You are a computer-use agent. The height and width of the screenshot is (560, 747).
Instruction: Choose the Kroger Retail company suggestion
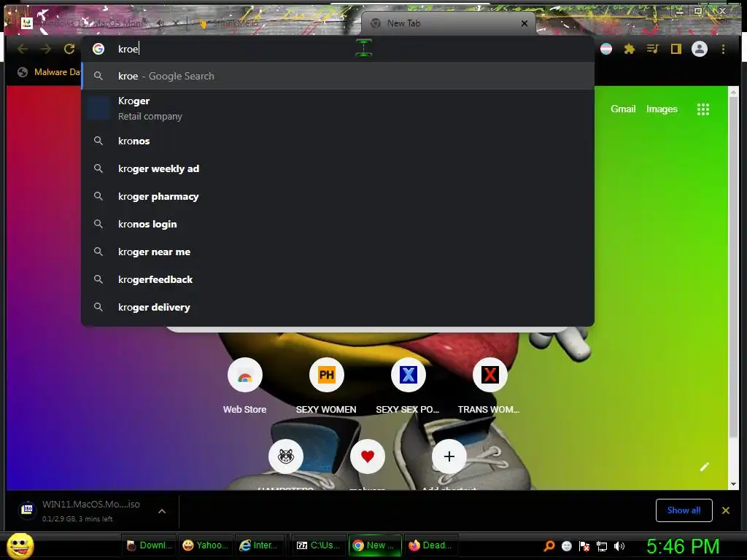click(338, 108)
